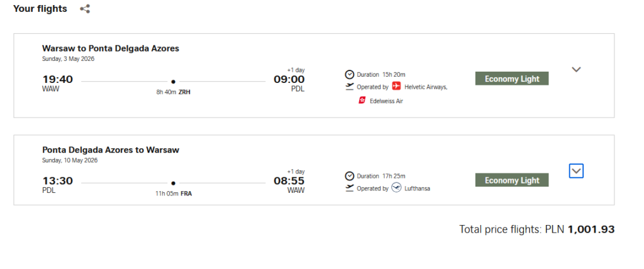The width and height of the screenshot is (644, 269).
Task: Click the Edelweiss Air logo icon
Action: click(362, 100)
